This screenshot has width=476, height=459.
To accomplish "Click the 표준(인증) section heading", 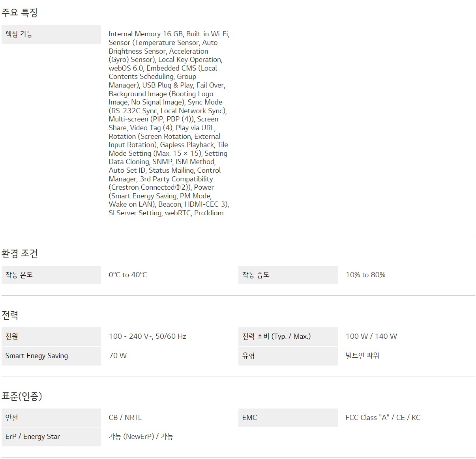I will (x=22, y=396).
